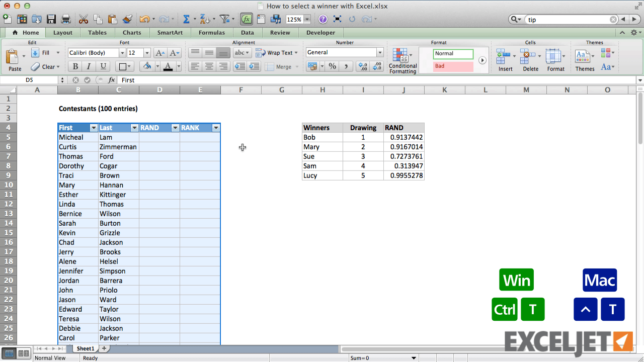Switch to the Charts ribbon tab
The height and width of the screenshot is (362, 644).
[x=132, y=32]
